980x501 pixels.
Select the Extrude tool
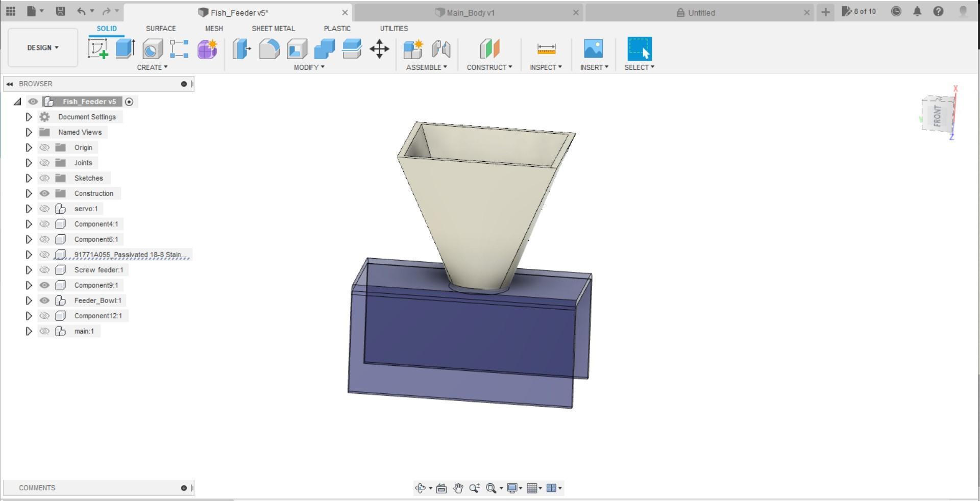tap(125, 49)
